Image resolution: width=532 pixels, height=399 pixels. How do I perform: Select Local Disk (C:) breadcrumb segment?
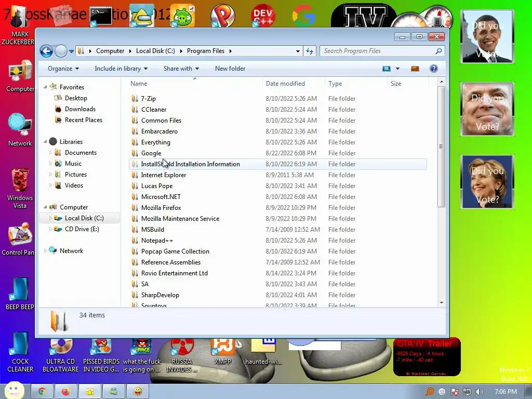[x=155, y=51]
